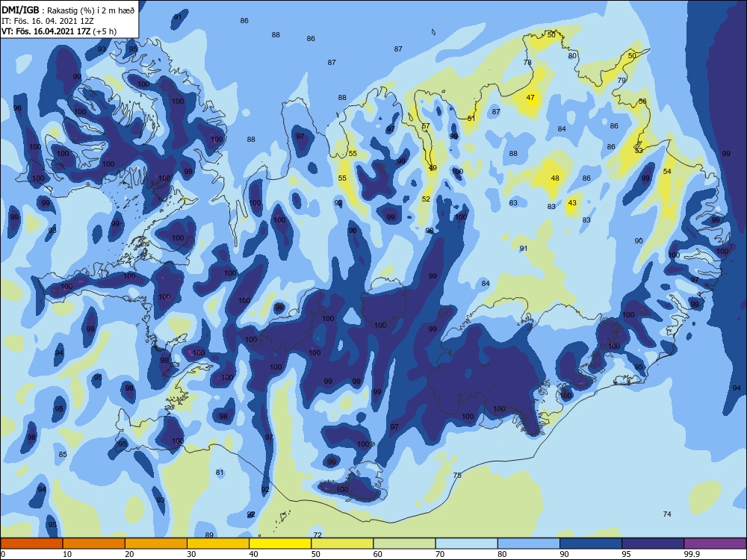Choose the 70–80 pale blue legend swatch
Viewport: 747px width, 560px height.
[x=466, y=544]
